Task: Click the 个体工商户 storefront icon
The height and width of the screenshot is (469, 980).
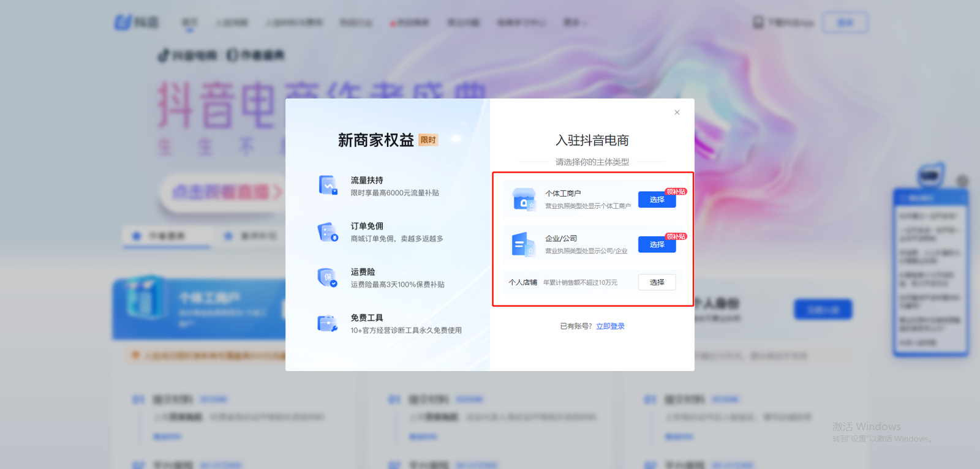Action: [524, 200]
